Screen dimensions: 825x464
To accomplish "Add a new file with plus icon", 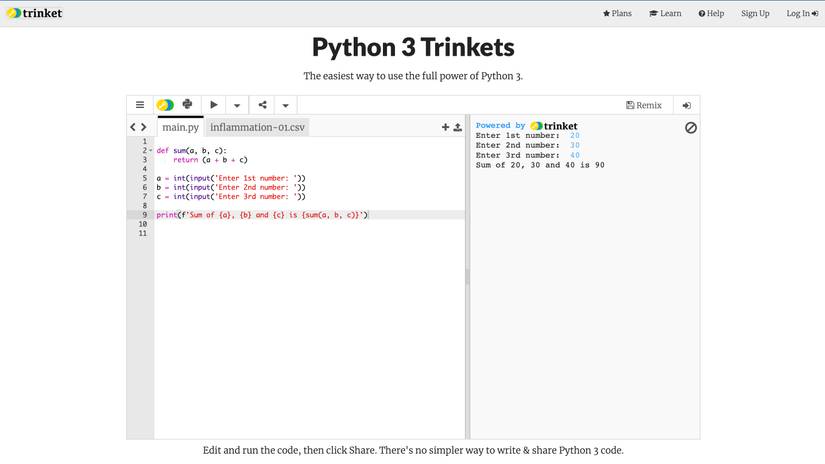I will 445,128.
